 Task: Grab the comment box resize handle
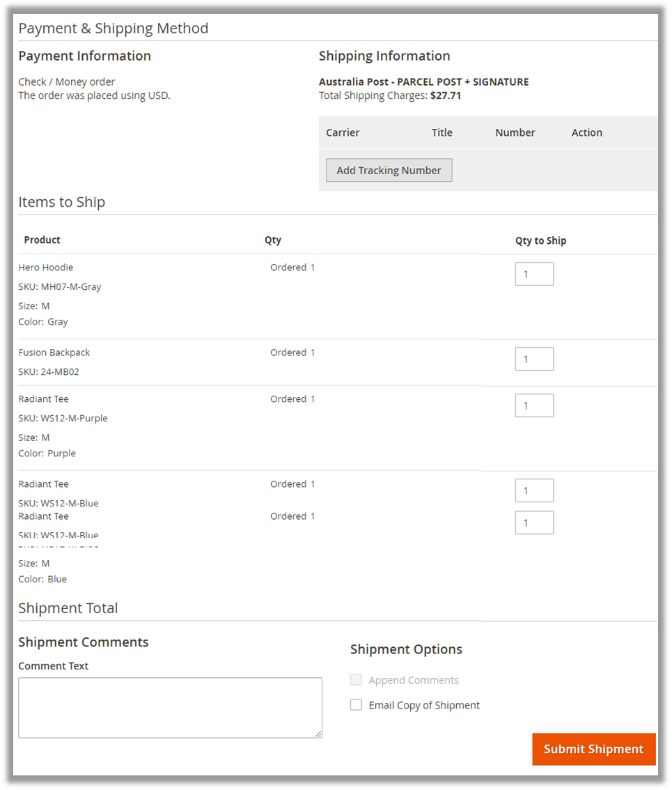[318, 734]
